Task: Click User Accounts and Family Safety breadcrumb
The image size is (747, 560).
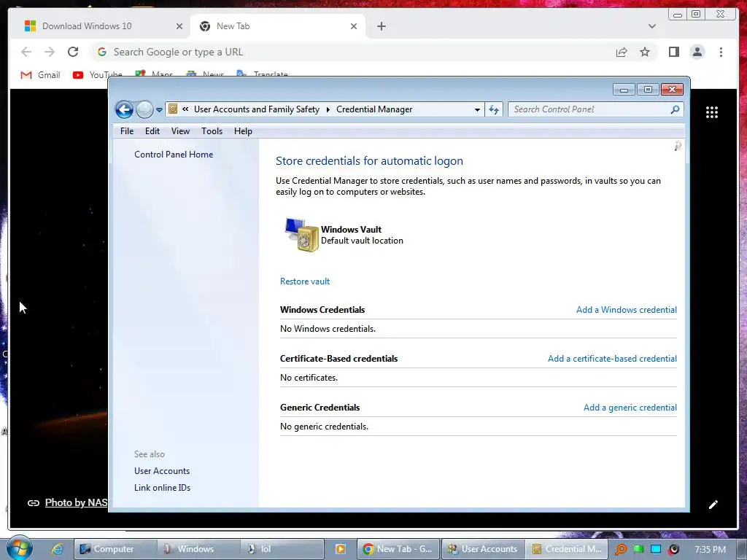Action: pyautogui.click(x=256, y=109)
